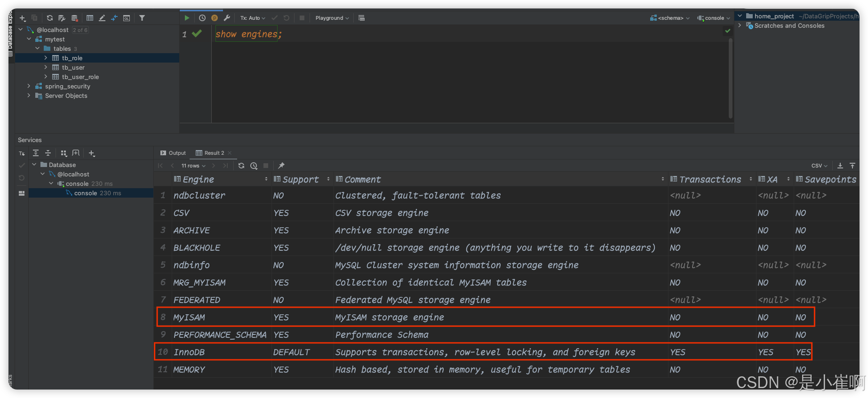Click Add Service plus icon in Services

[x=92, y=153]
